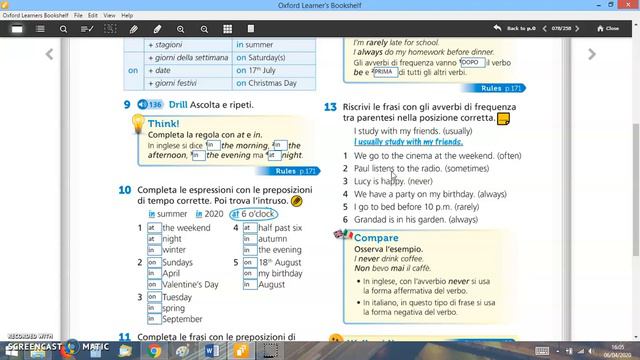Click sentence 'Lucy is happy. (never)'

(x=393, y=181)
